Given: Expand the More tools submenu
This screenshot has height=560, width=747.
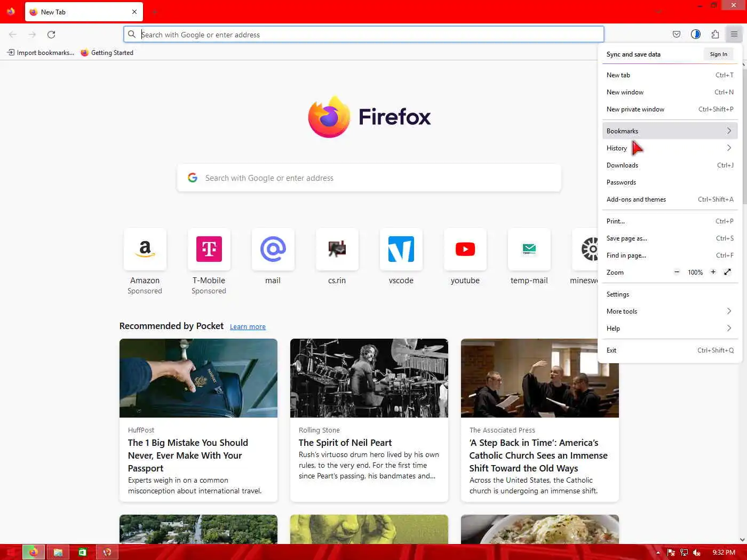Looking at the screenshot, I should 670,311.
